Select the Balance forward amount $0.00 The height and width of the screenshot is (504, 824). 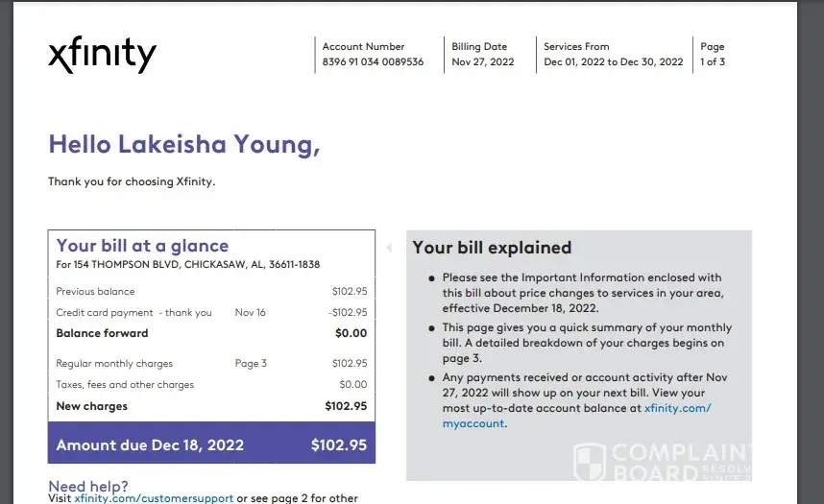click(x=351, y=333)
